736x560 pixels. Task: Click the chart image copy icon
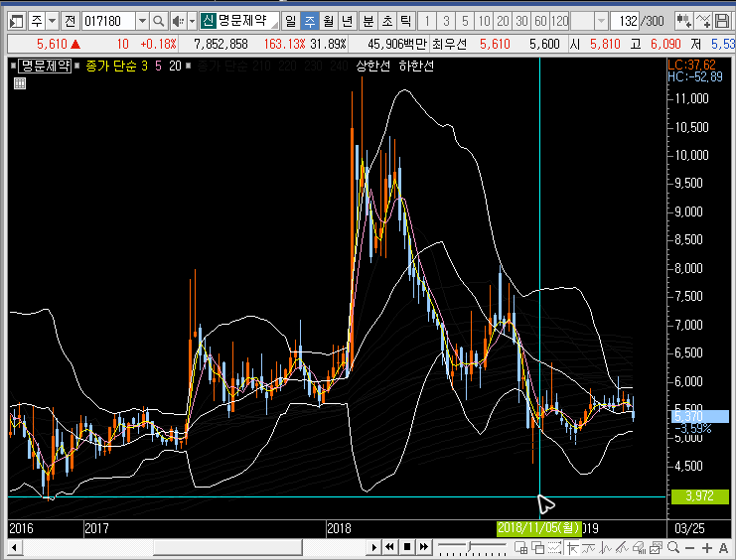[x=657, y=548]
